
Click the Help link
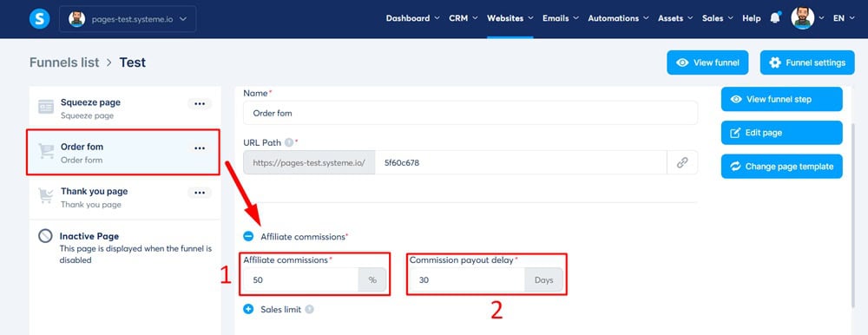[x=751, y=18]
